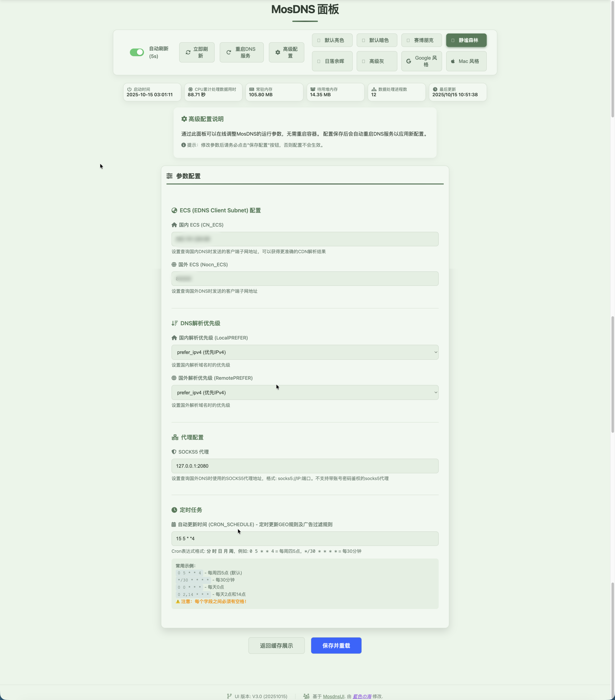Image resolution: width=615 pixels, height=700 pixels.
Task: Click the SOCKS5 proxy address field
Action: tap(305, 466)
